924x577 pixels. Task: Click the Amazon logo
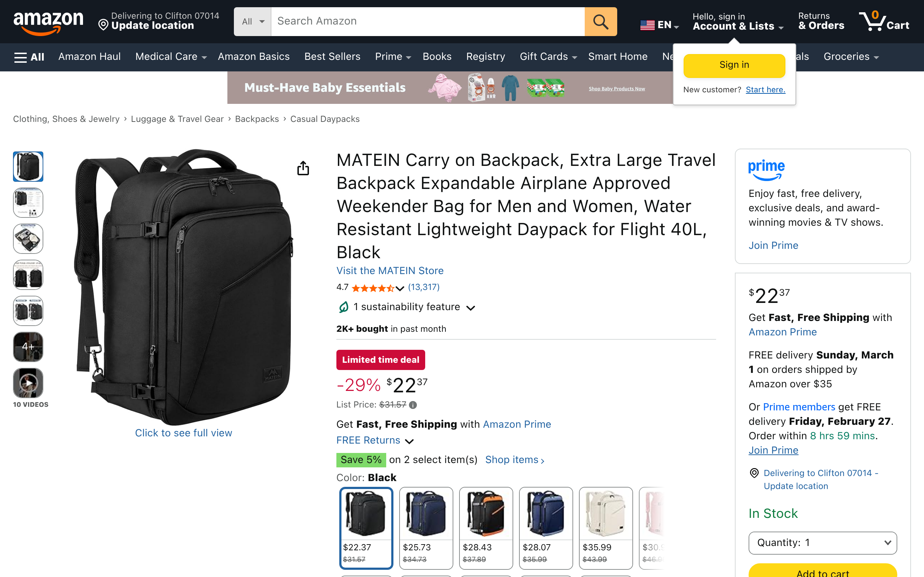48,22
